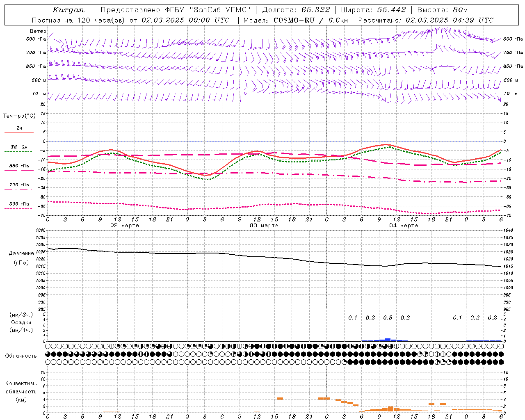Click the 700 гПа legend entry in the temperature panel
Viewport: 525px width, 420px height.
coord(19,185)
